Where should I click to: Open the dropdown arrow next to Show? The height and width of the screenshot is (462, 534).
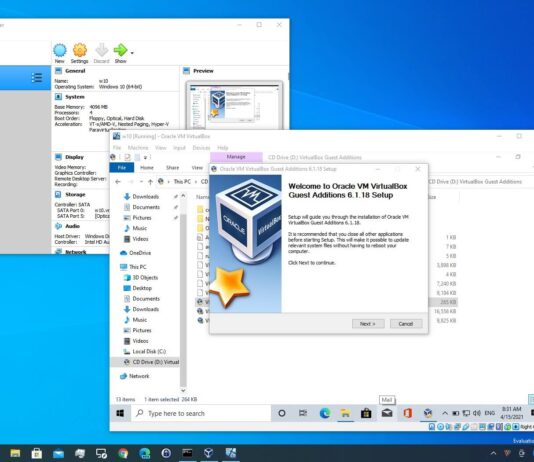point(132,53)
